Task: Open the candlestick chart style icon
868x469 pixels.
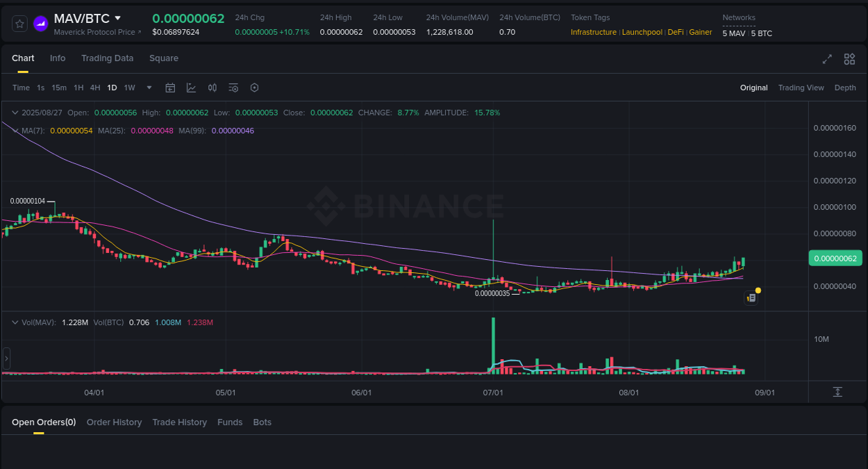Action: 212,88
